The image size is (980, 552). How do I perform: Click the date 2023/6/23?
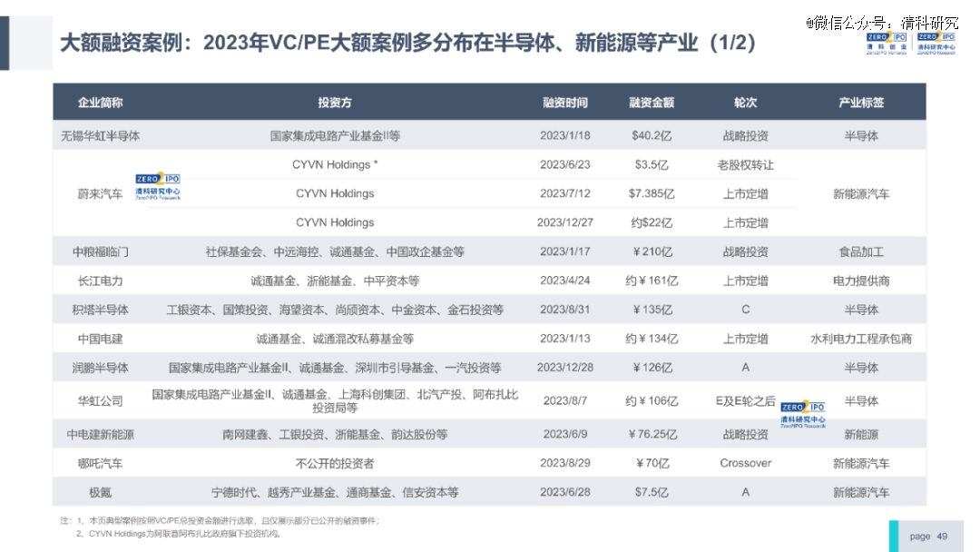click(x=565, y=164)
